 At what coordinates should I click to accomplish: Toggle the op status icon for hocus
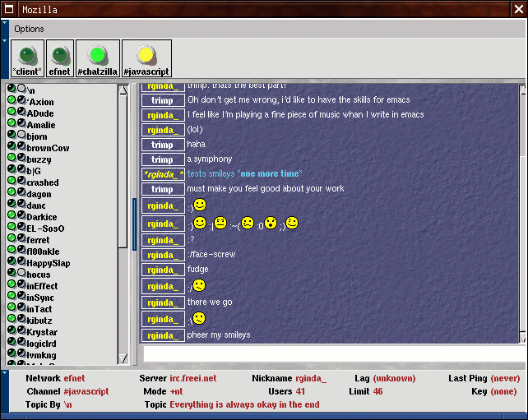[x=12, y=272]
